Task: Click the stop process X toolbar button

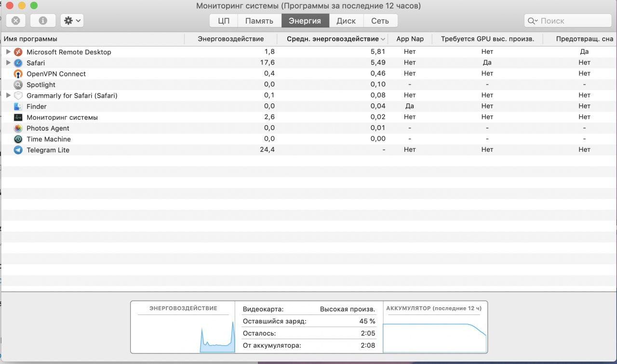Action: [15, 21]
